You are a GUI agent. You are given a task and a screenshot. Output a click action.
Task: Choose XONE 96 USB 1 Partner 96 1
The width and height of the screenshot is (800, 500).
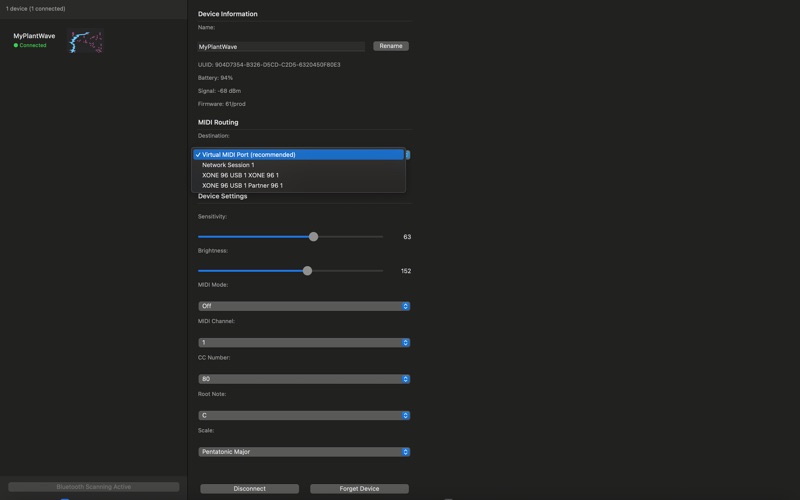pyautogui.click(x=298, y=185)
